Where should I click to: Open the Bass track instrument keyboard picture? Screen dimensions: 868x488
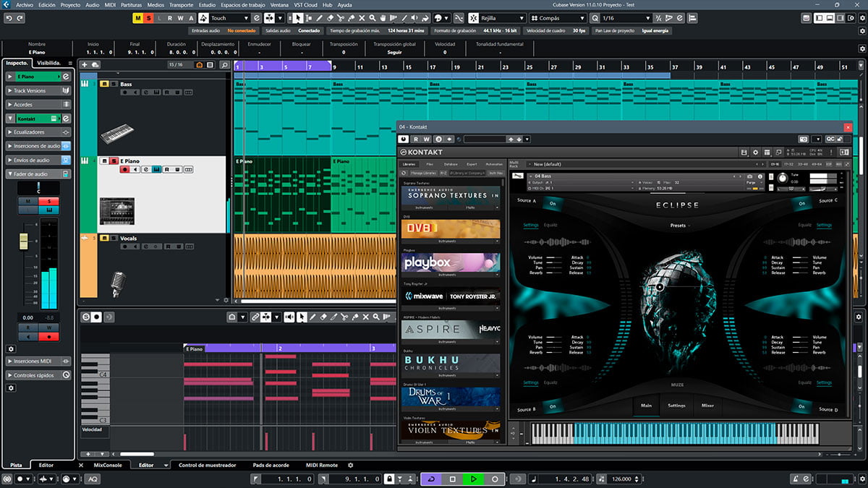tap(117, 134)
